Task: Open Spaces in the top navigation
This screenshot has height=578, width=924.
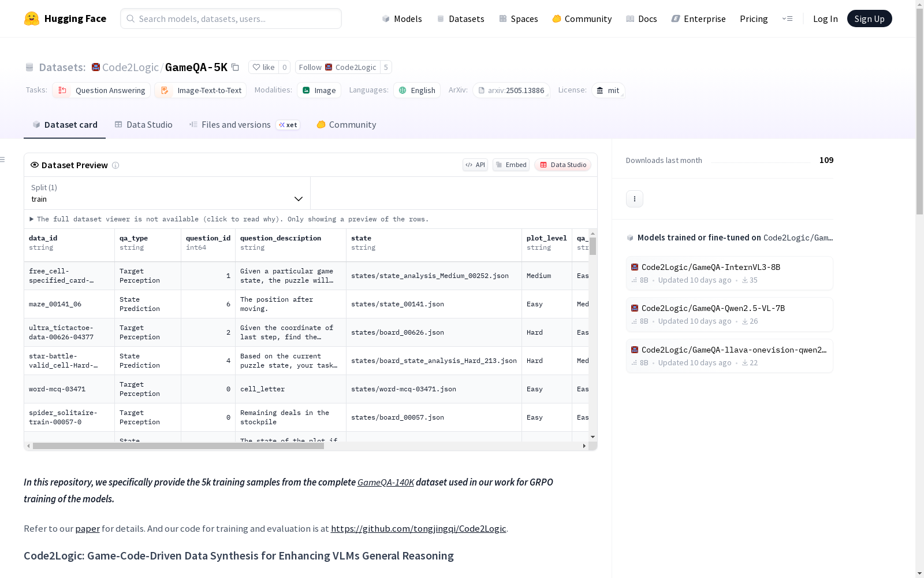Action: [519, 18]
